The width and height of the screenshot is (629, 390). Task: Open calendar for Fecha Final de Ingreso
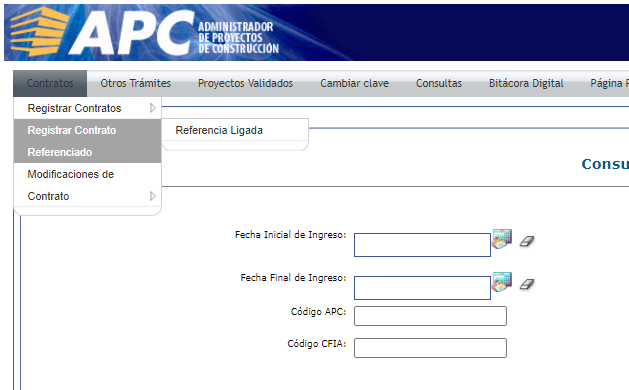click(x=502, y=282)
